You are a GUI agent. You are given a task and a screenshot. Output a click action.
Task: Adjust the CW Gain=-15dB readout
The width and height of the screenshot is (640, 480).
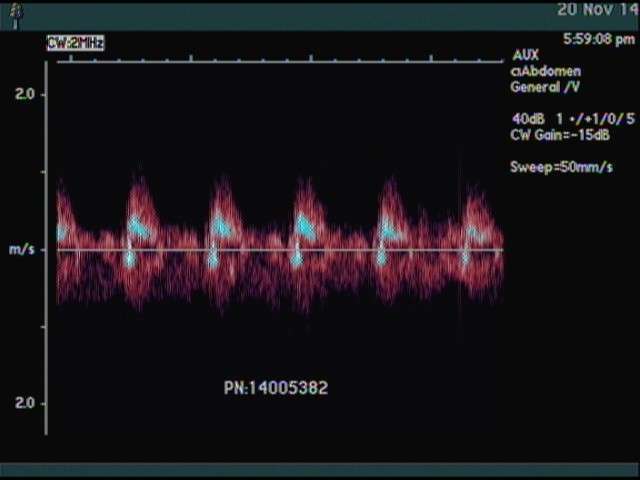(560, 132)
